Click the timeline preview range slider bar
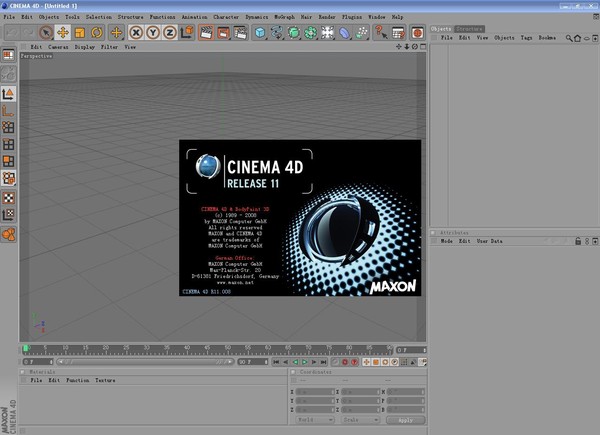 coord(145,362)
